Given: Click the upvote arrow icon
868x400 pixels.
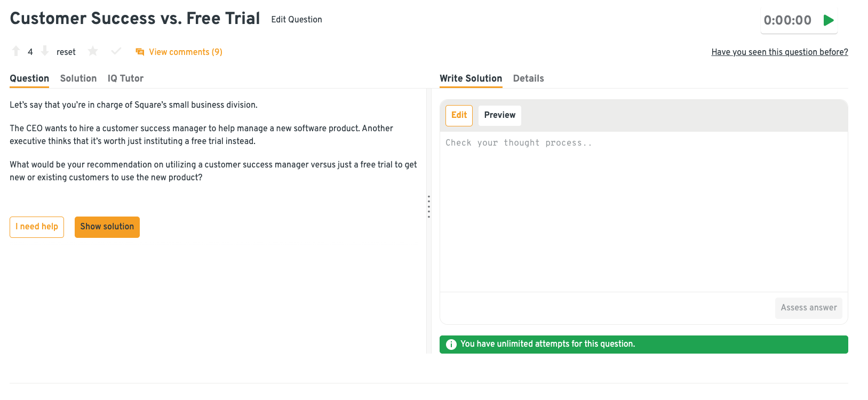Looking at the screenshot, I should point(16,51).
